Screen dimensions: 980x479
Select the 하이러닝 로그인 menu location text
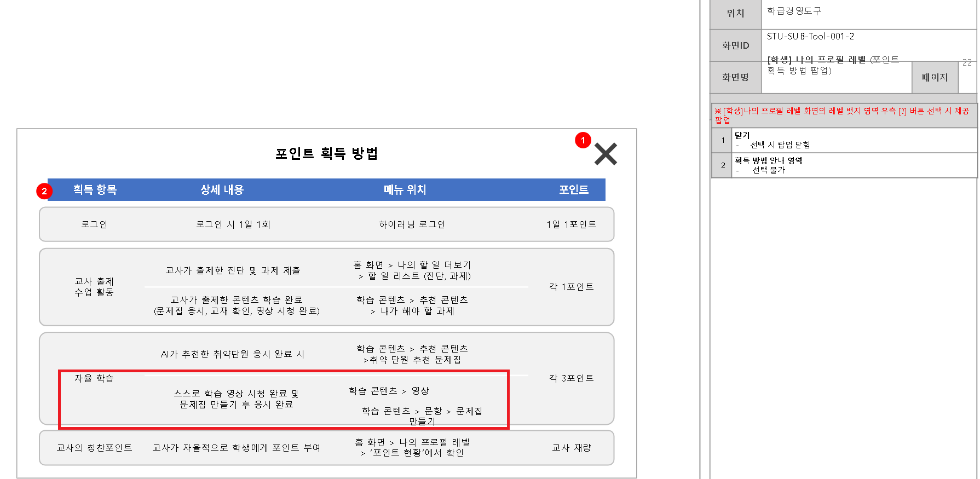pyautogui.click(x=412, y=224)
